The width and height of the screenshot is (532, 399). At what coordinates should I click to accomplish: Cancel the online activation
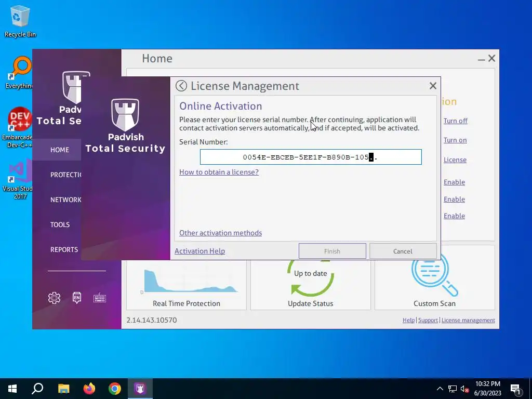click(x=403, y=251)
